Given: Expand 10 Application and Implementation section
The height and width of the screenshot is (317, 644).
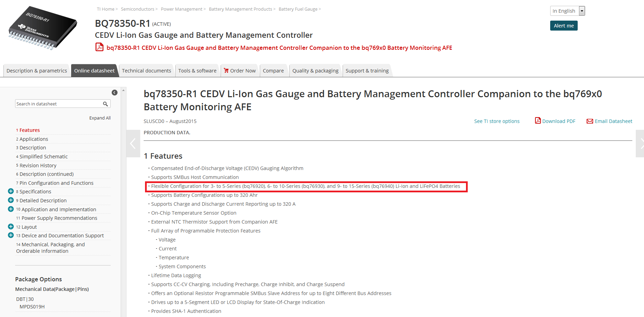Looking at the screenshot, I should click(11, 209).
